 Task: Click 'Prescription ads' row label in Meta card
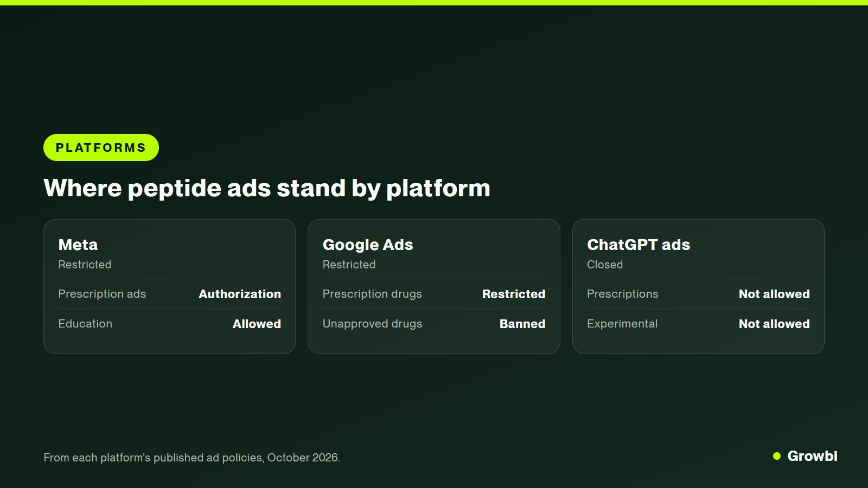[102, 294]
